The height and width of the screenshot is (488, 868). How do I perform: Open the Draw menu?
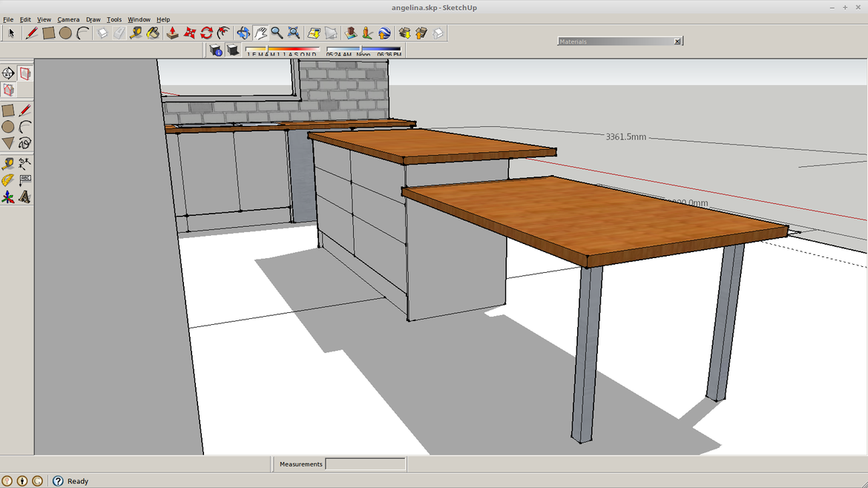[93, 19]
